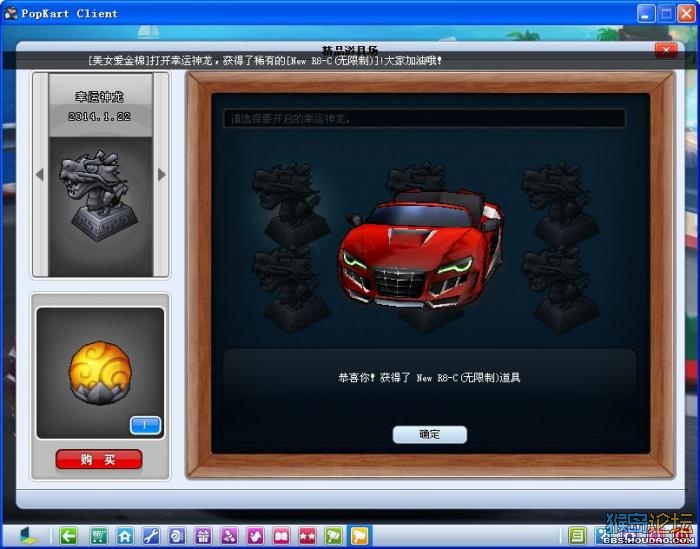This screenshot has width=700, height=549.
Task: Open the shopping cart store icon
Action: [x=99, y=535]
